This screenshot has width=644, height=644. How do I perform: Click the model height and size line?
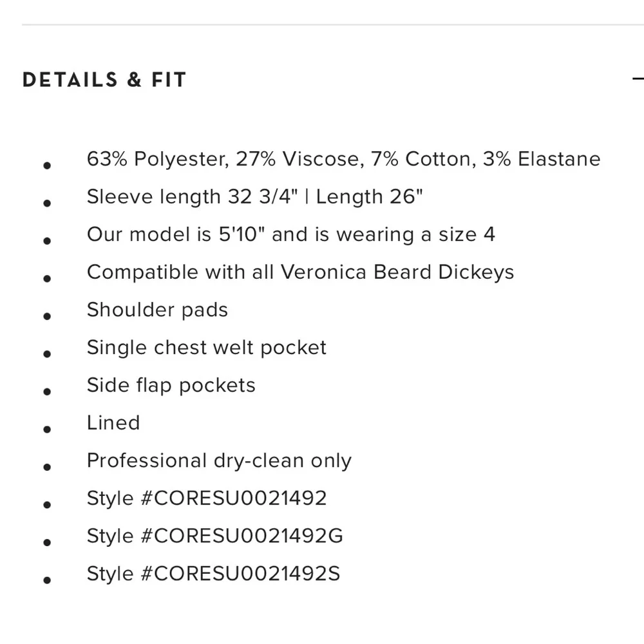pos(291,234)
